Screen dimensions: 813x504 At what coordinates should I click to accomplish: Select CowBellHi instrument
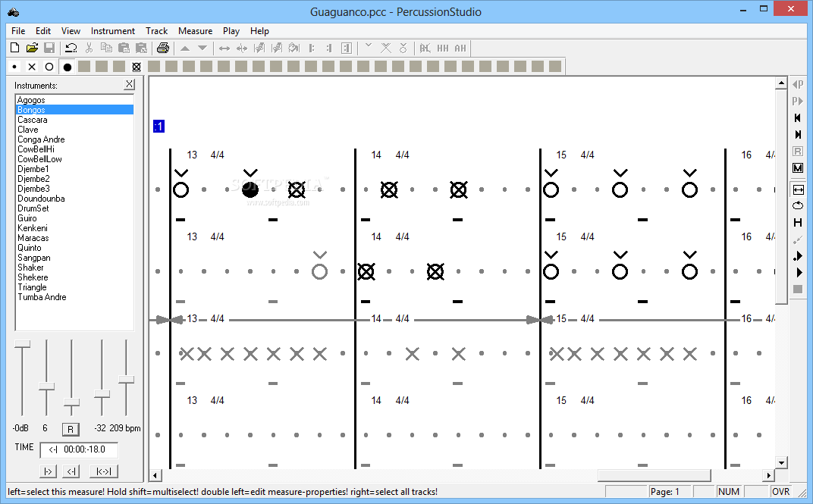tap(74, 149)
